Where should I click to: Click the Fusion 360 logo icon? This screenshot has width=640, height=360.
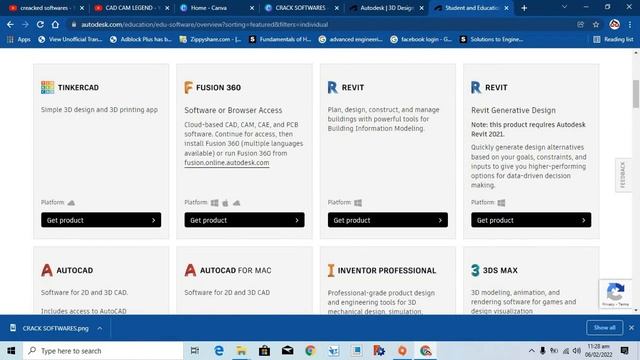tap(188, 87)
